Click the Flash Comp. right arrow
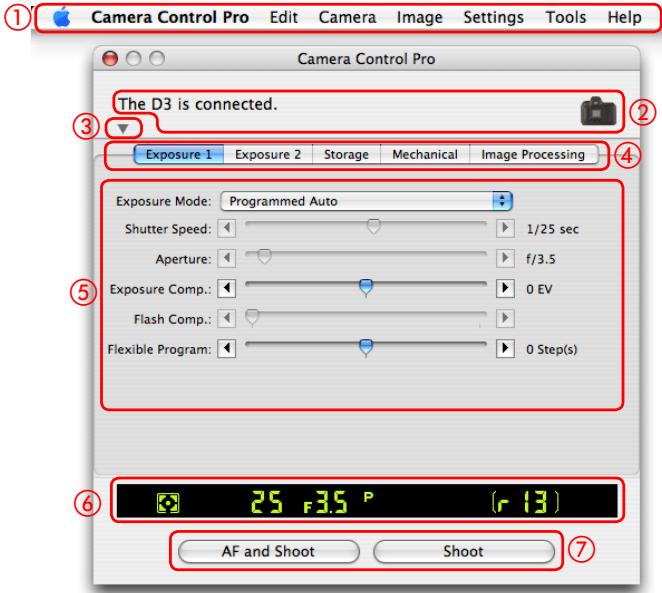Screen dimensions: 662x593 (505, 318)
